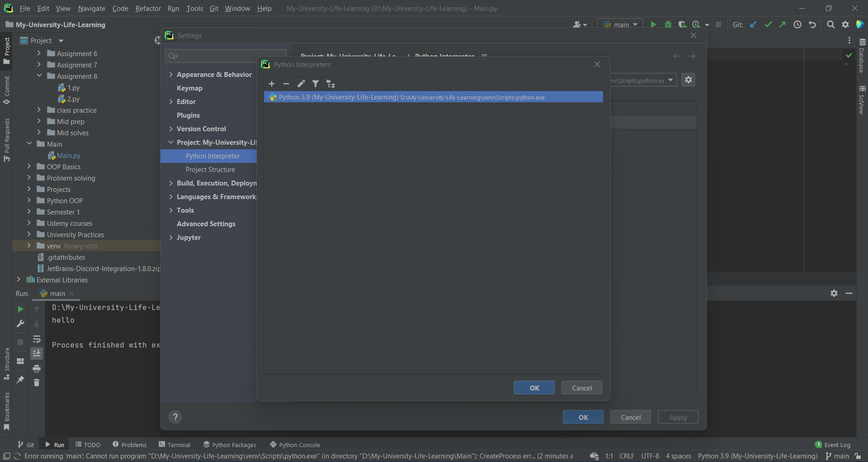The width and height of the screenshot is (868, 462).
Task: Run with coverage icon in toolbar
Action: [682, 24]
